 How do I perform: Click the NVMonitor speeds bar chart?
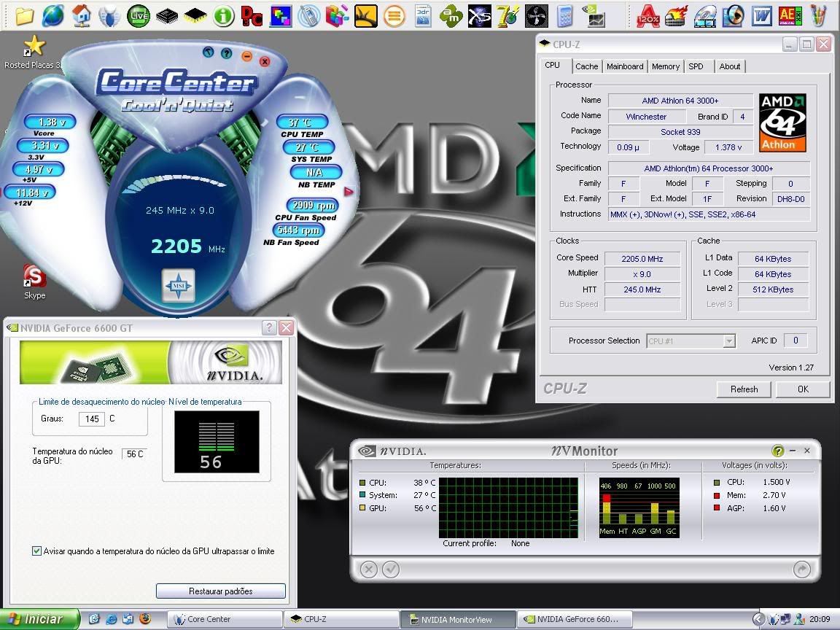639,507
